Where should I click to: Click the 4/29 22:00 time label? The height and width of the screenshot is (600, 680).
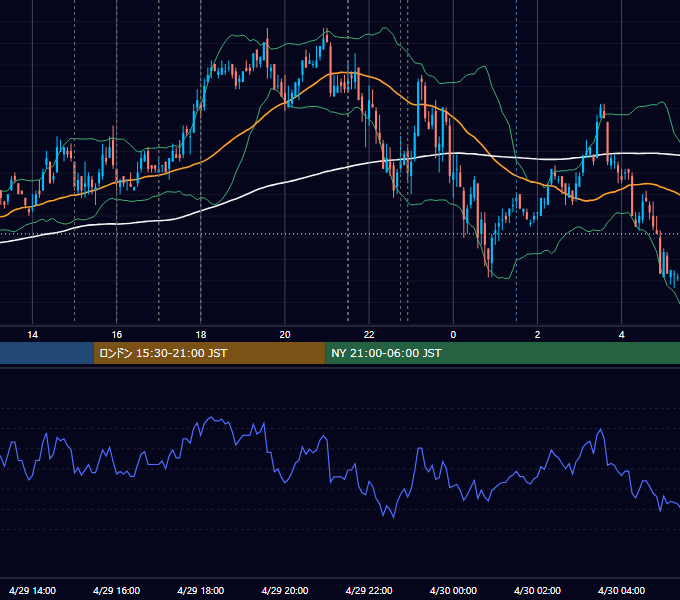pos(369,590)
